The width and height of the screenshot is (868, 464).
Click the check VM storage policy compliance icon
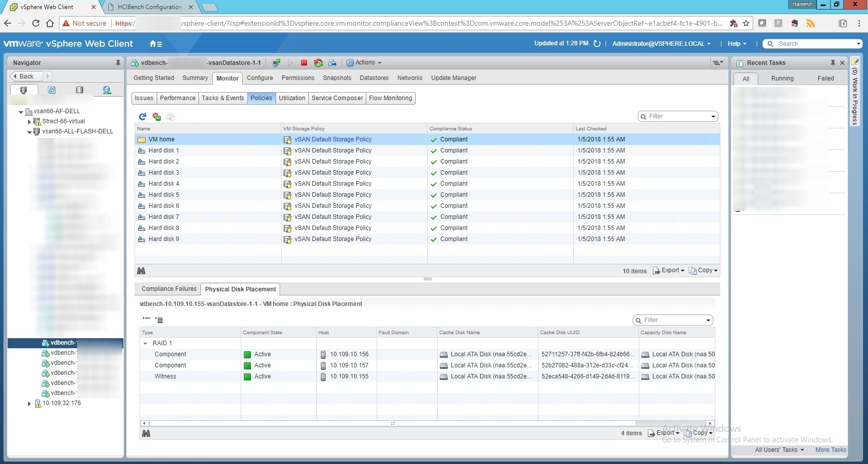[x=157, y=117]
